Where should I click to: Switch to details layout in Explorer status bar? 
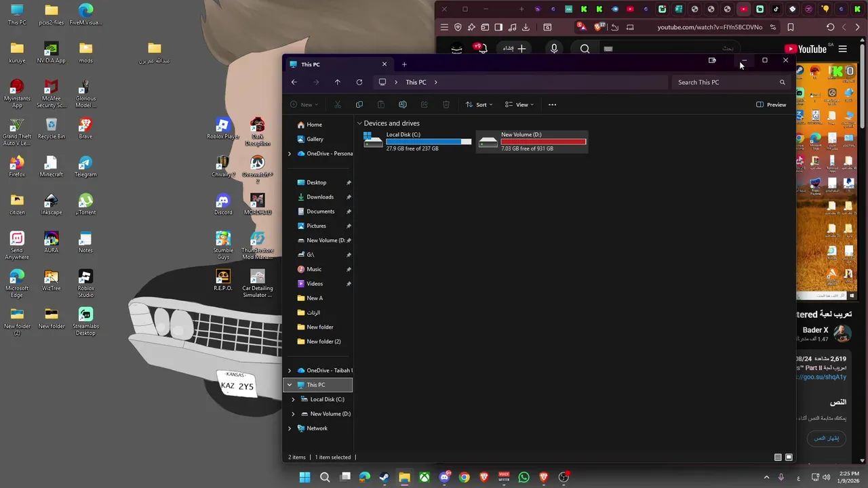click(x=778, y=457)
